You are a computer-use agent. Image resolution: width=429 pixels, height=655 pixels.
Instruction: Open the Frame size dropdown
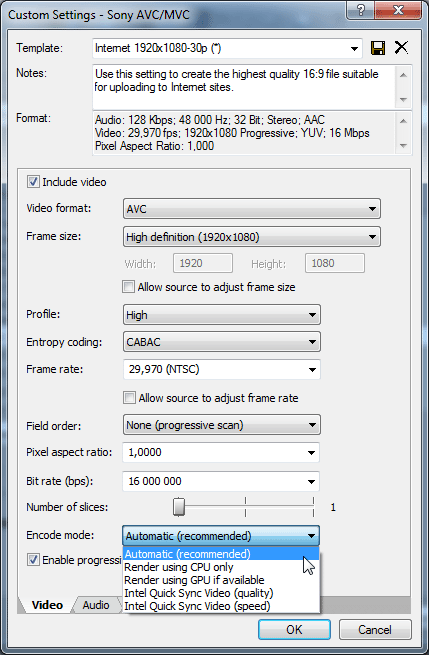[252, 237]
